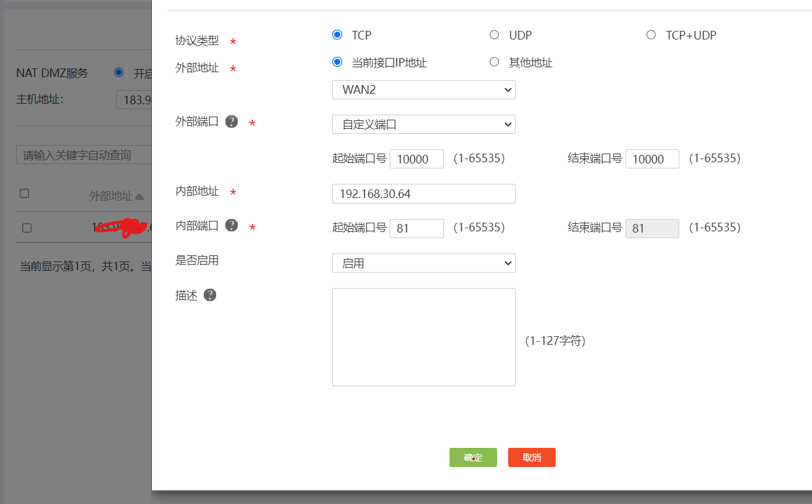The height and width of the screenshot is (504, 812).
Task: Select 当前接口IP地址 as external address
Action: pos(337,62)
